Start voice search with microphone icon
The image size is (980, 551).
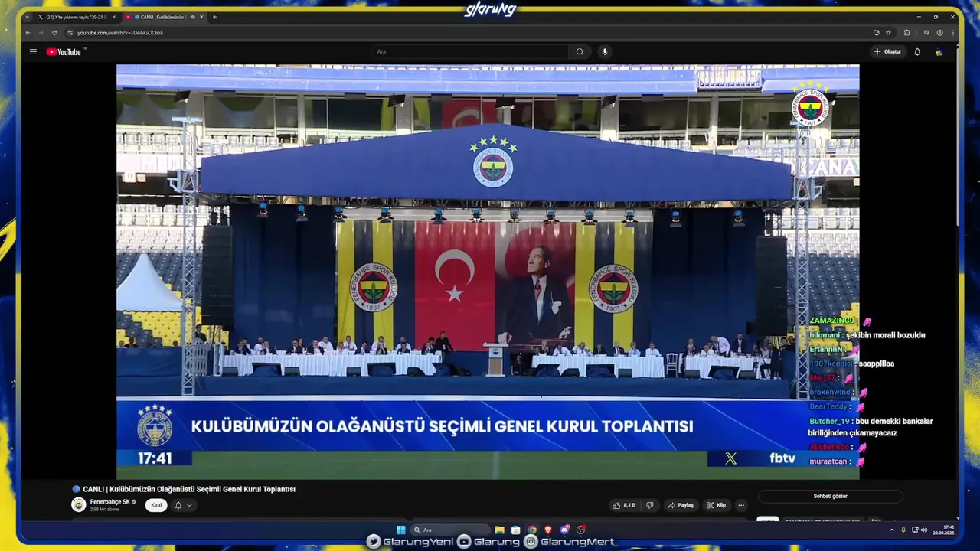point(605,52)
